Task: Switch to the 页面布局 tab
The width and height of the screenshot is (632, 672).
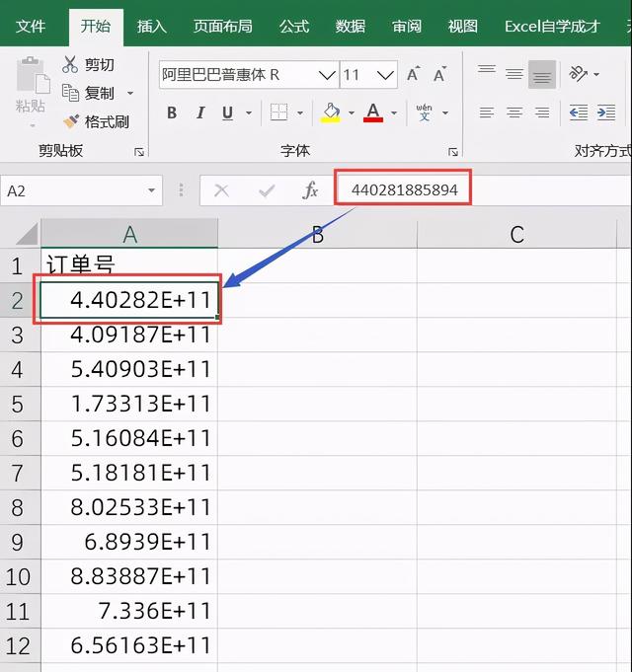Action: (222, 26)
